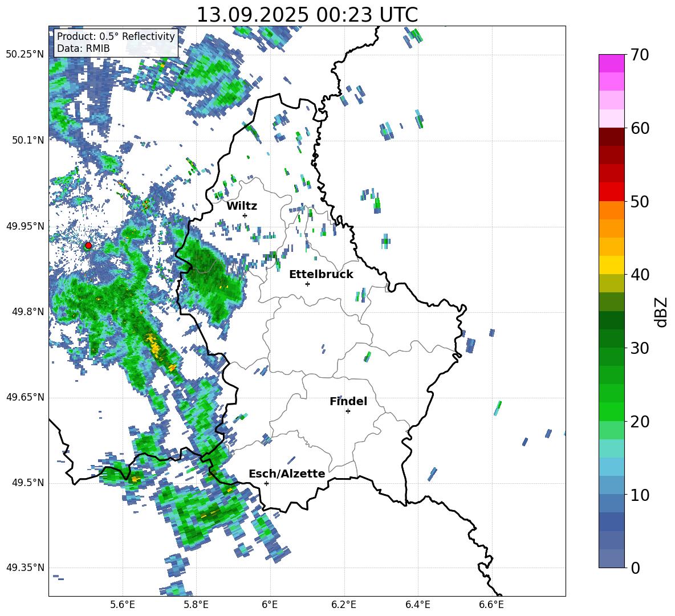This screenshot has width=675, height=616.
Task: Click the Data: RMIB text
Action: [x=83, y=48]
